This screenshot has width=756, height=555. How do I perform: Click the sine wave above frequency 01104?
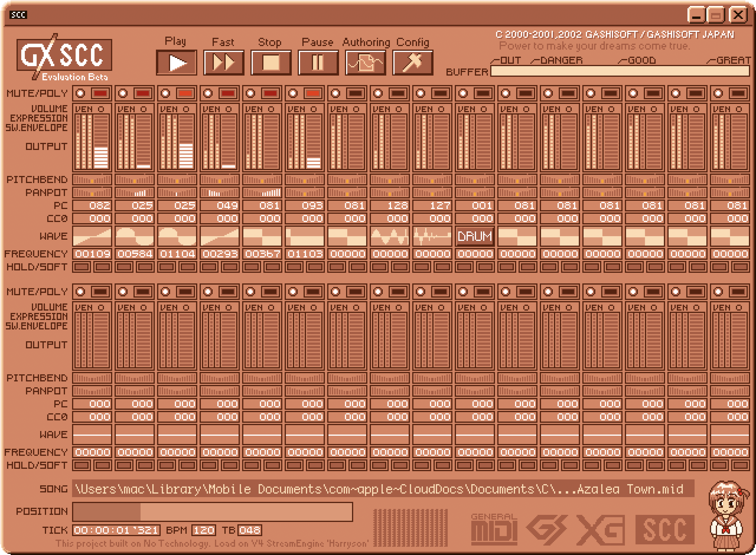click(x=177, y=236)
